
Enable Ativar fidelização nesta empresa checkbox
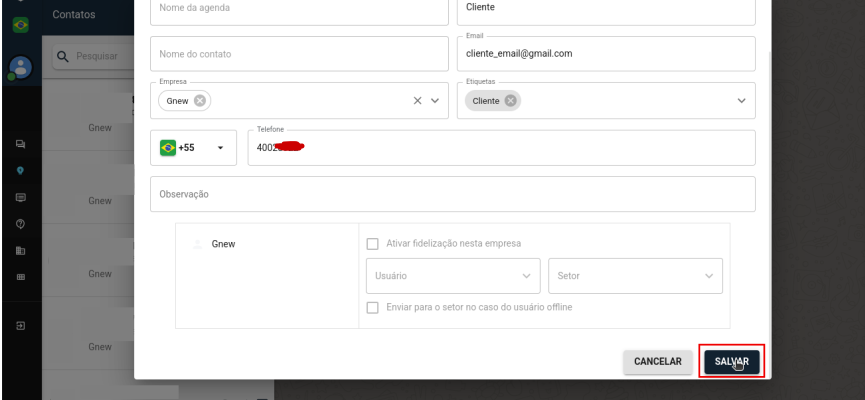(x=373, y=243)
